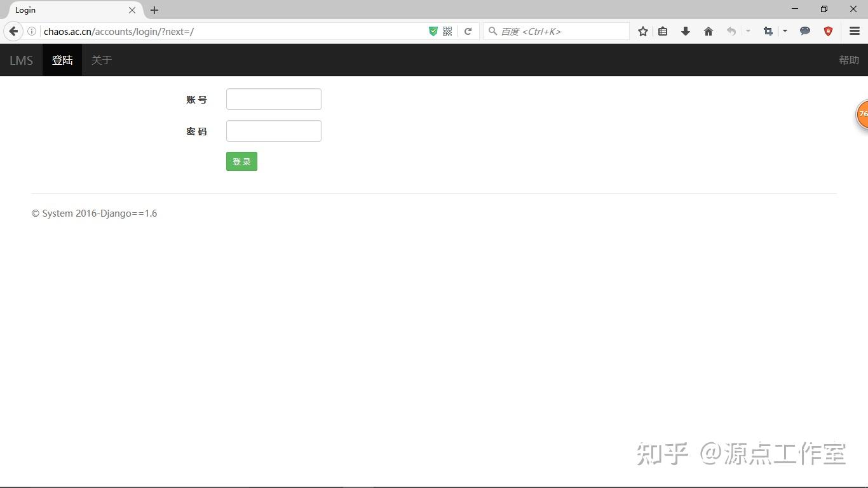868x488 pixels.
Task: Click the screenshot crop tool icon
Action: pos(768,30)
